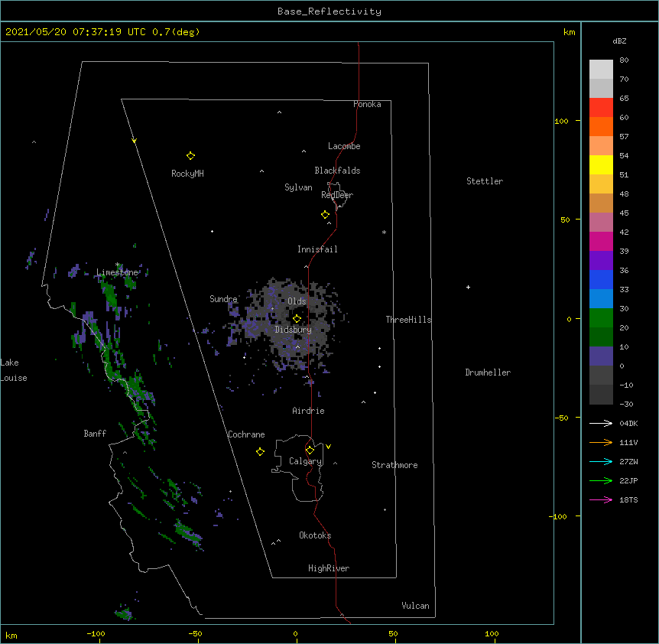Screen dimensions: 659x644
Task: Click the Base_Reflectivity title
Action: (329, 11)
